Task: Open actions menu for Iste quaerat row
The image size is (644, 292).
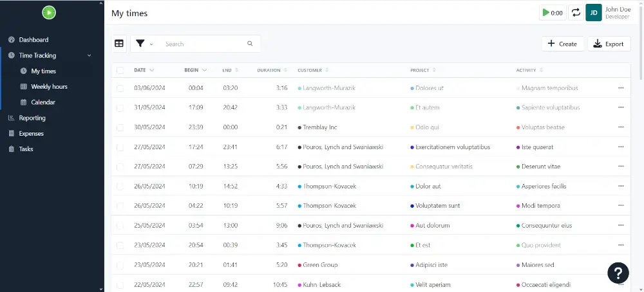Action: 621,147
